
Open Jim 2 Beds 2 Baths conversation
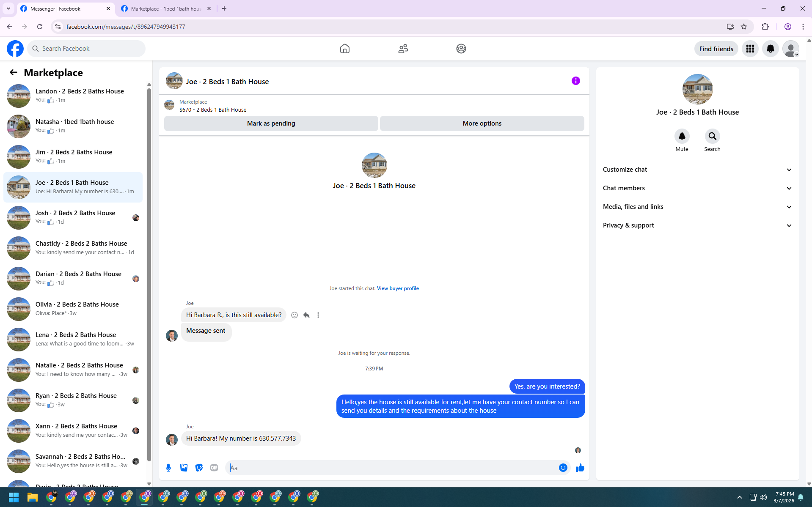[x=73, y=157]
